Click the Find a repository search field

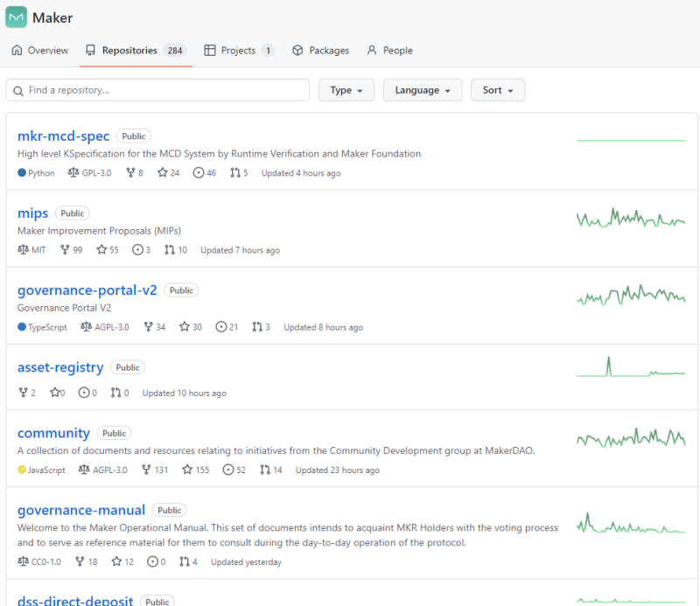(157, 90)
